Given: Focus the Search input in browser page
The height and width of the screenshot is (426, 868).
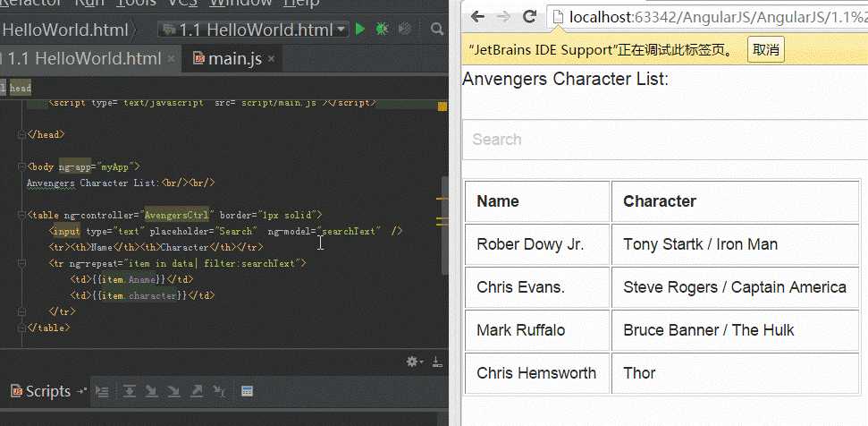Looking at the screenshot, I should (665, 139).
